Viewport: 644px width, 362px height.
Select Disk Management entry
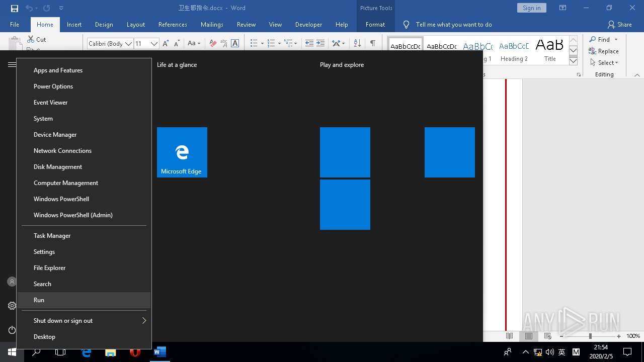[84, 167]
